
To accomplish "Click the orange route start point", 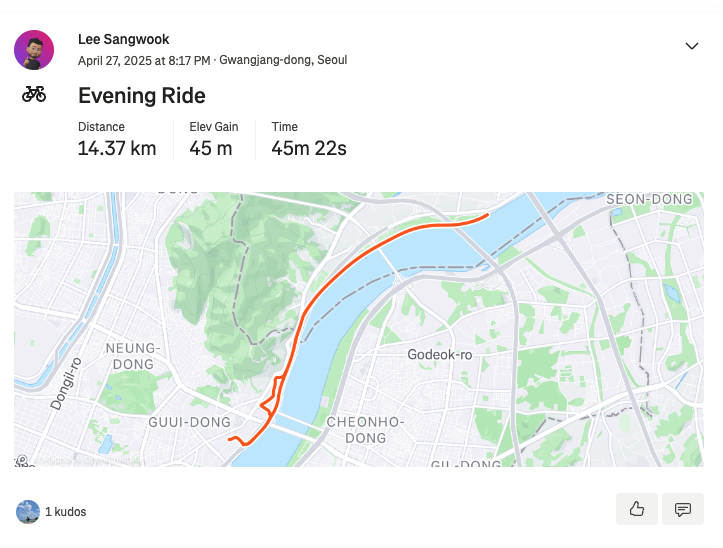I will [x=229, y=439].
